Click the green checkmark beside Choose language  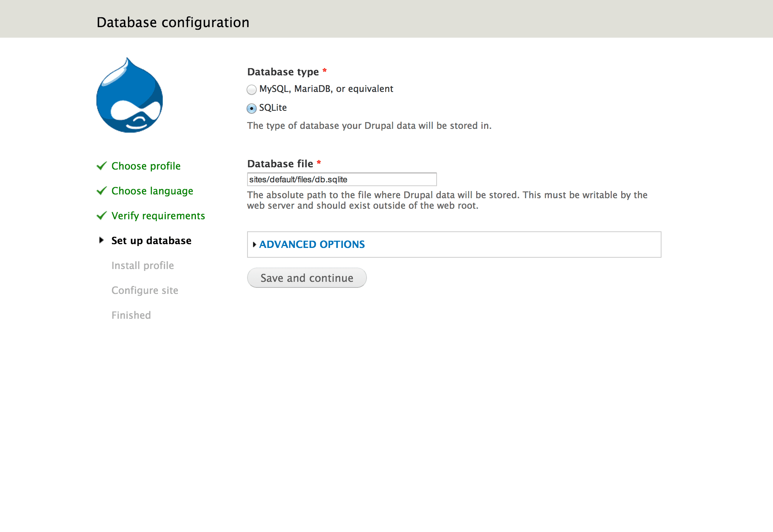point(102,191)
